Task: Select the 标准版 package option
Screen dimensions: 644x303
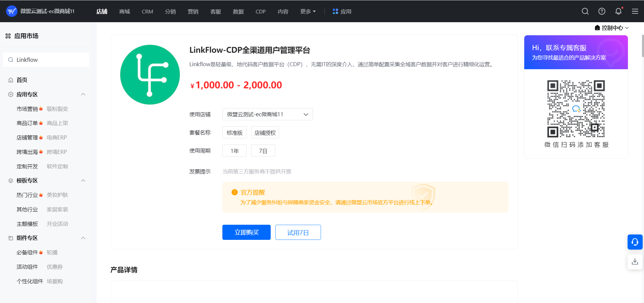Action: coord(234,132)
